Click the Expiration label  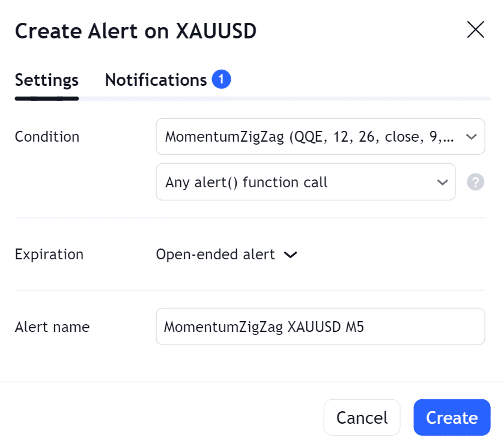49,255
